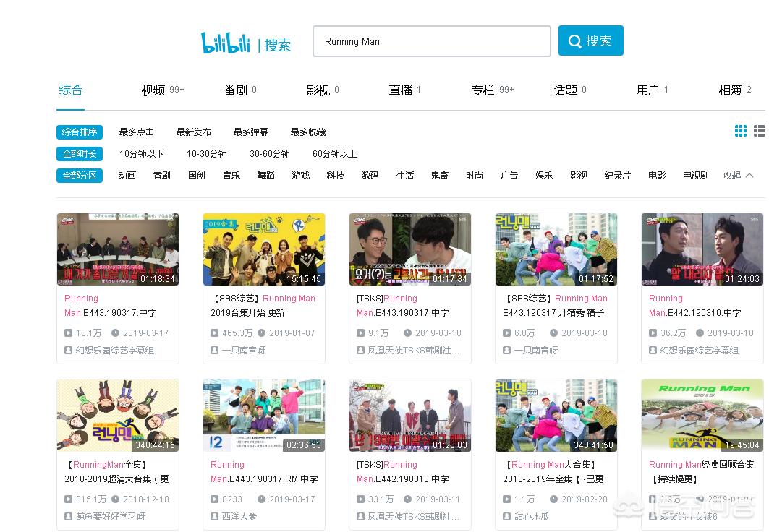This screenshot has width=769, height=532.
Task: Filter by 动画 category
Action: (127, 176)
